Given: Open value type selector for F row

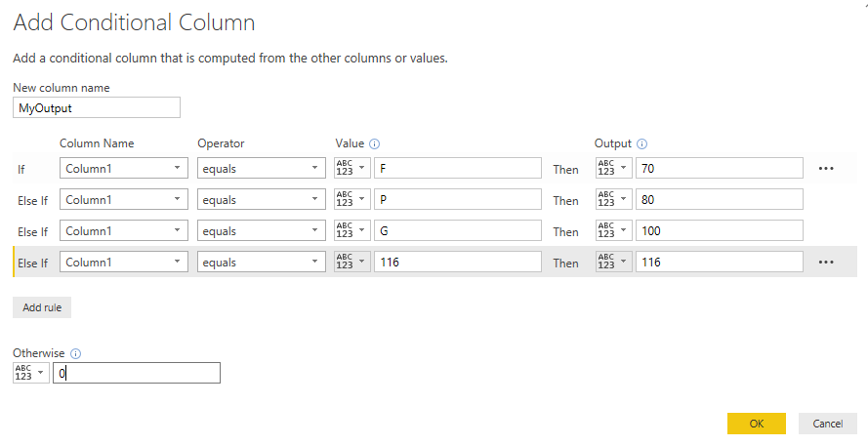Looking at the screenshot, I should [352, 168].
